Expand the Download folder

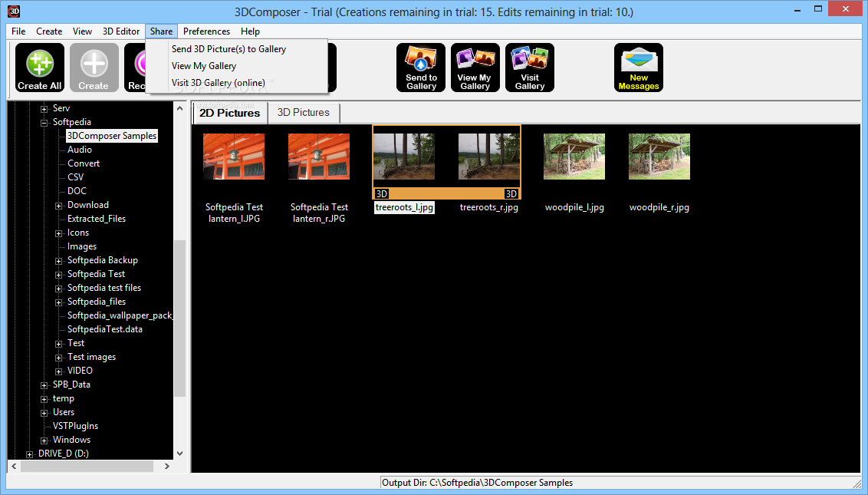coord(58,206)
